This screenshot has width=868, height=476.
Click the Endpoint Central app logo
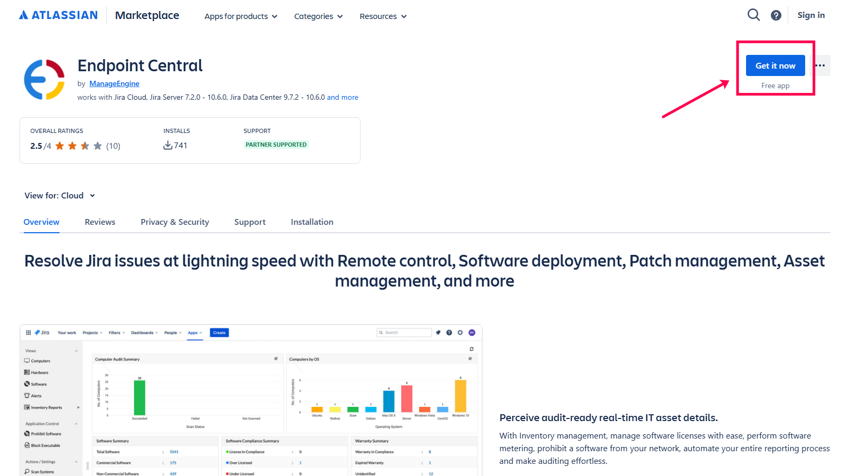click(44, 80)
